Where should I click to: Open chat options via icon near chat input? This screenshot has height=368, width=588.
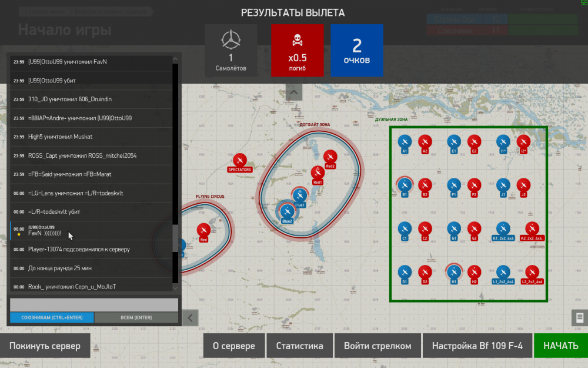(x=579, y=317)
